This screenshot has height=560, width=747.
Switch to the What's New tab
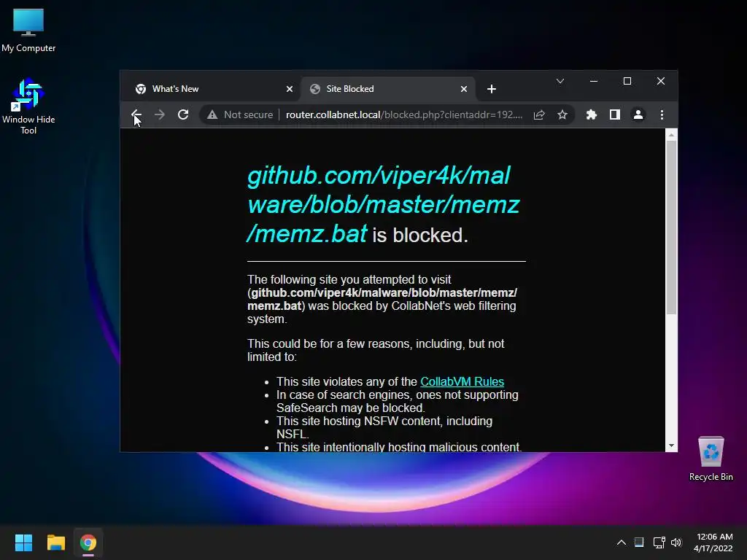click(x=214, y=89)
